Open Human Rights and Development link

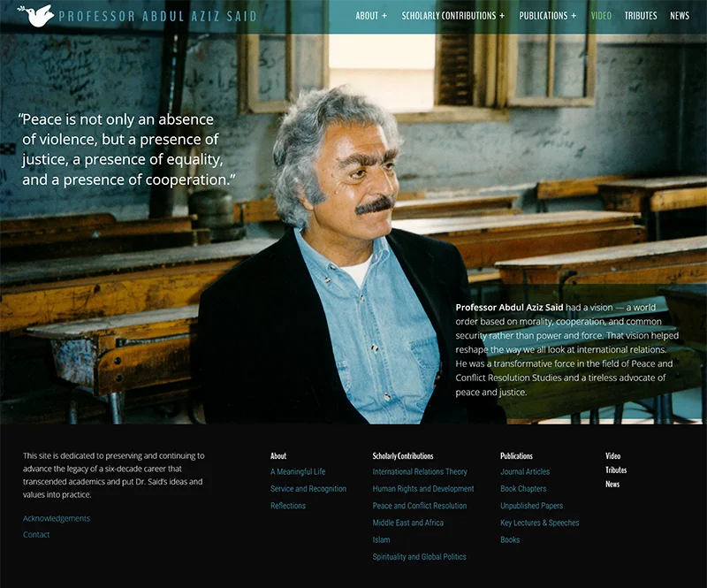coord(423,489)
